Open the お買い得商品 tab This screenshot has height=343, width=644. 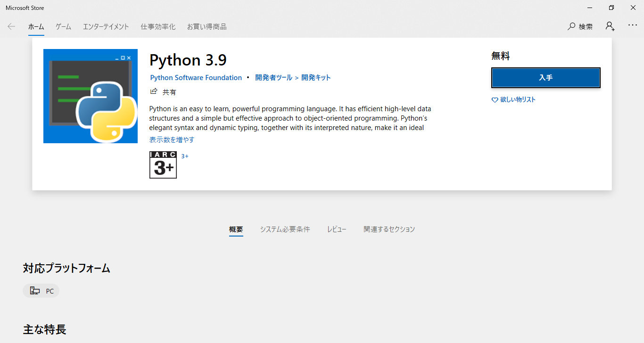[207, 27]
